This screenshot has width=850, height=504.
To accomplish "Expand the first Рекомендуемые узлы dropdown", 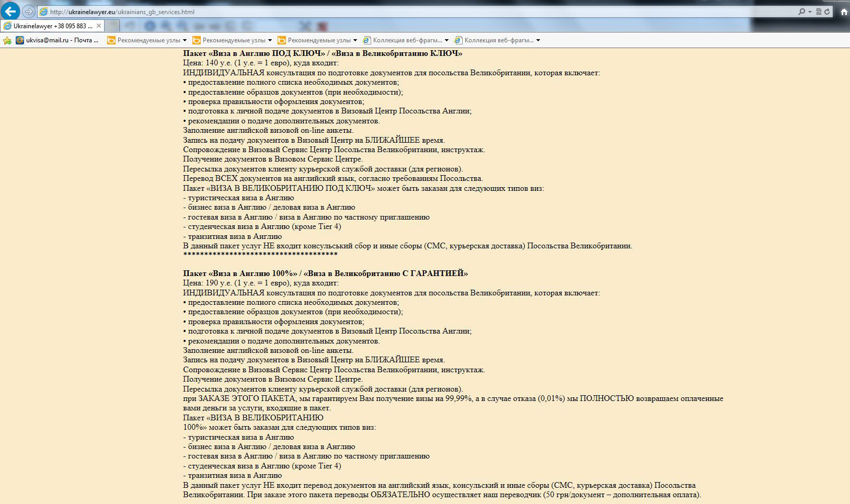I will pyautogui.click(x=185, y=40).
